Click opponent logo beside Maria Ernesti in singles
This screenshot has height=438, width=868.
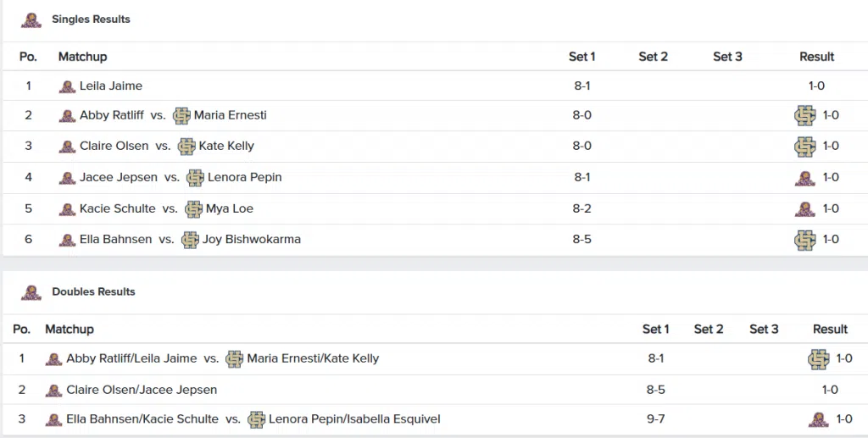181,115
